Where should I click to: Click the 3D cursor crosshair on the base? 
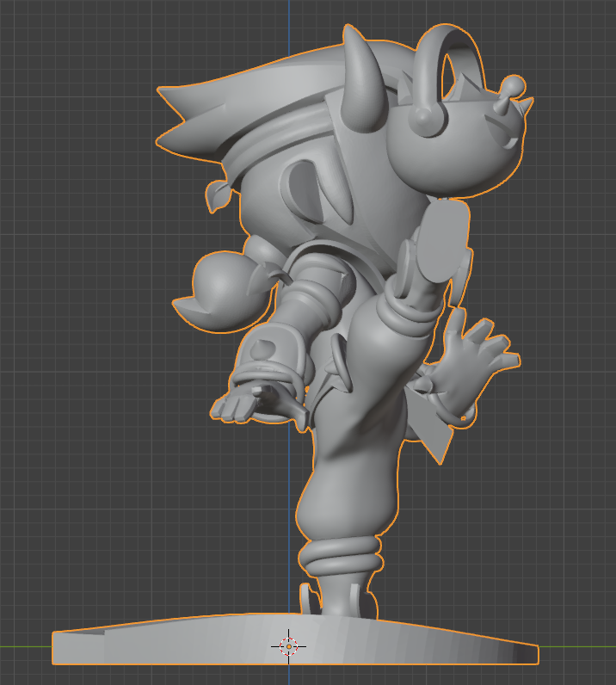[288, 646]
